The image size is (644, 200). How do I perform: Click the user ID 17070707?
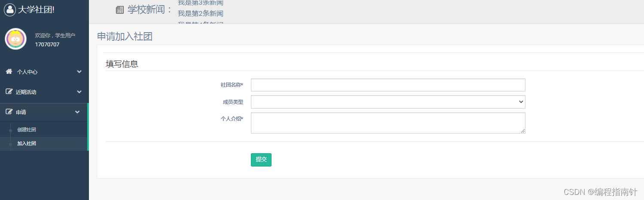[47, 44]
